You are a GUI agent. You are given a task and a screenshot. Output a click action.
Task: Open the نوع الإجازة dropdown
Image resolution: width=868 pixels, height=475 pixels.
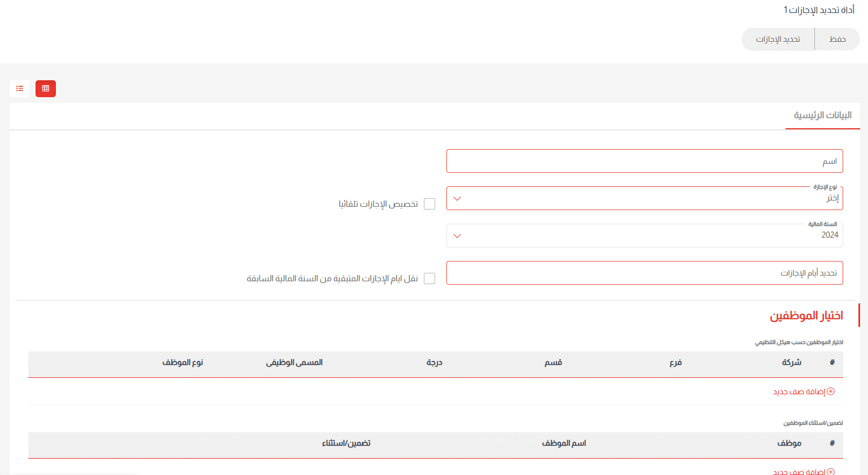click(644, 198)
